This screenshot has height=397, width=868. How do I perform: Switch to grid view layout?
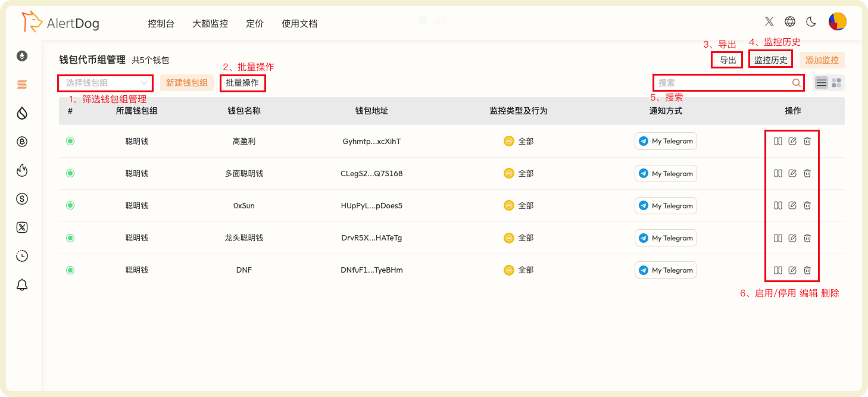(x=837, y=82)
